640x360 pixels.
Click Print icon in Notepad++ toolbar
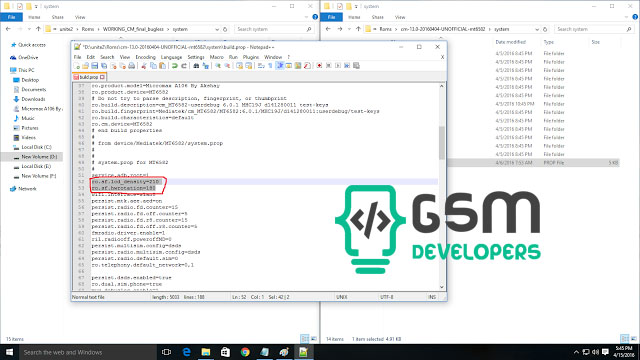pyautogui.click(x=131, y=66)
